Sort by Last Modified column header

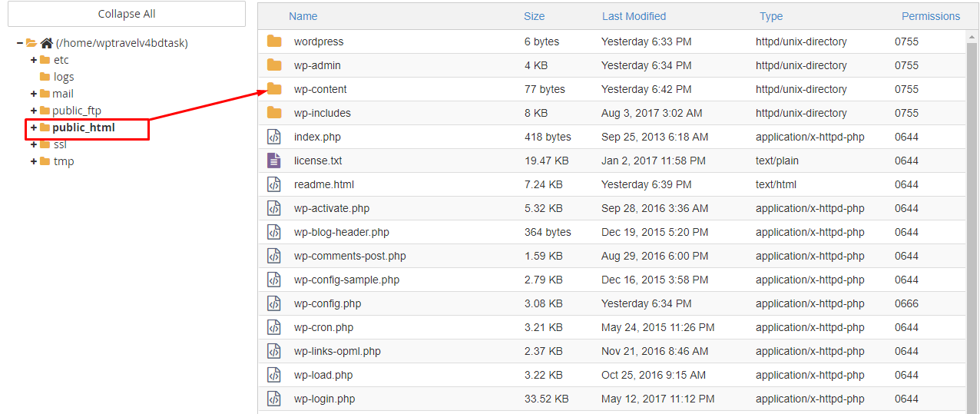[634, 16]
